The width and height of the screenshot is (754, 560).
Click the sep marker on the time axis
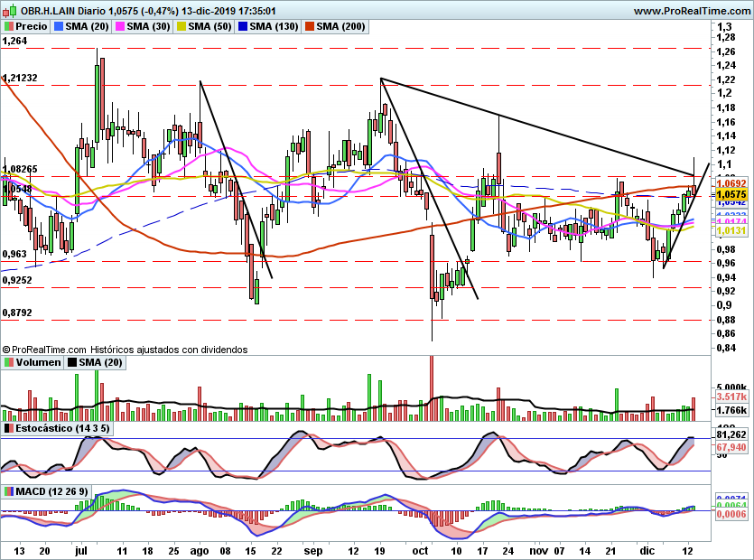coord(313,551)
